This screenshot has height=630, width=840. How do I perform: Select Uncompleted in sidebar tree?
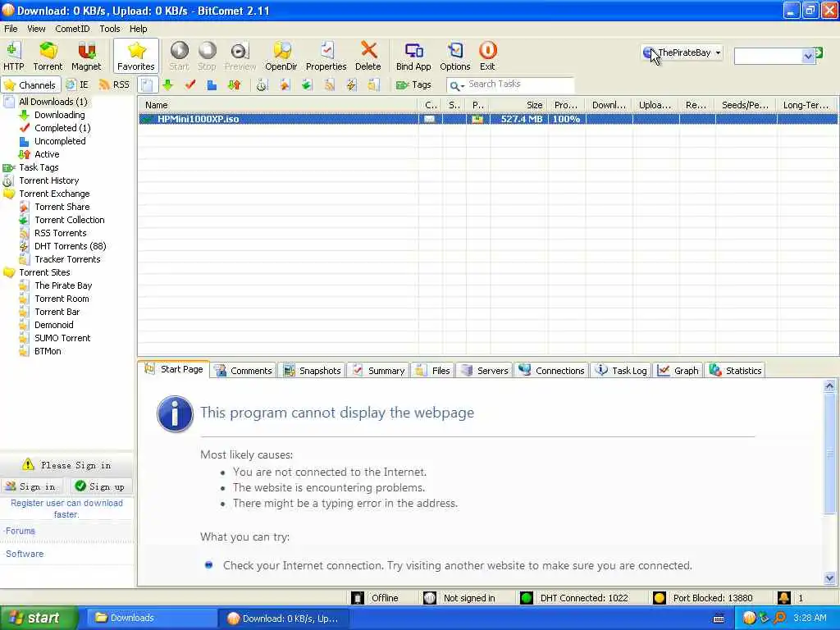(x=60, y=141)
